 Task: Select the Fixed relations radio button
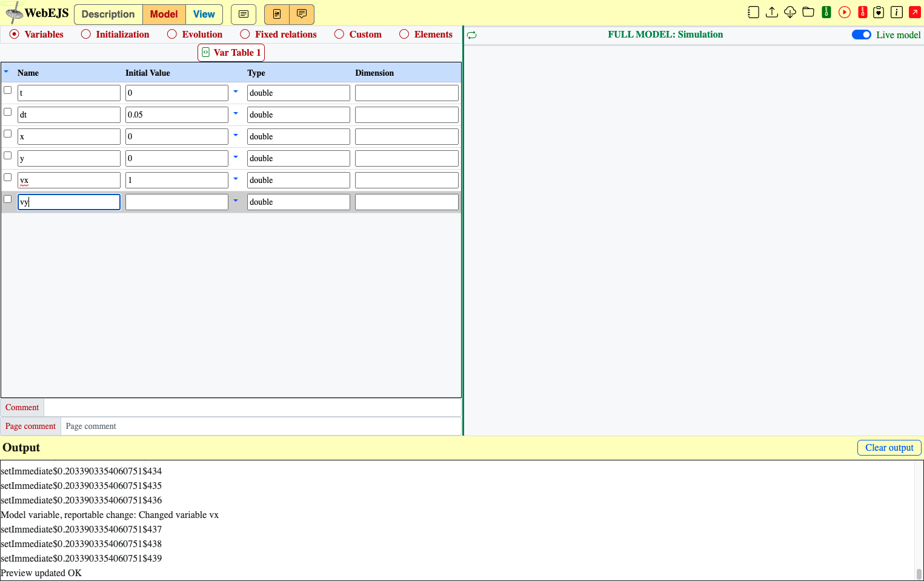(x=245, y=35)
